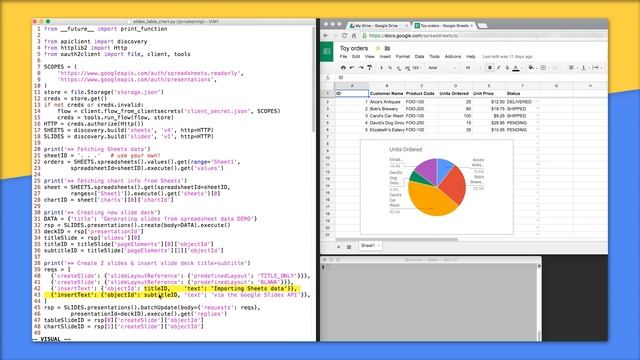Image resolution: width=640 pixels, height=360 pixels.
Task: Open the Help menu in Sheets
Action: point(471,57)
